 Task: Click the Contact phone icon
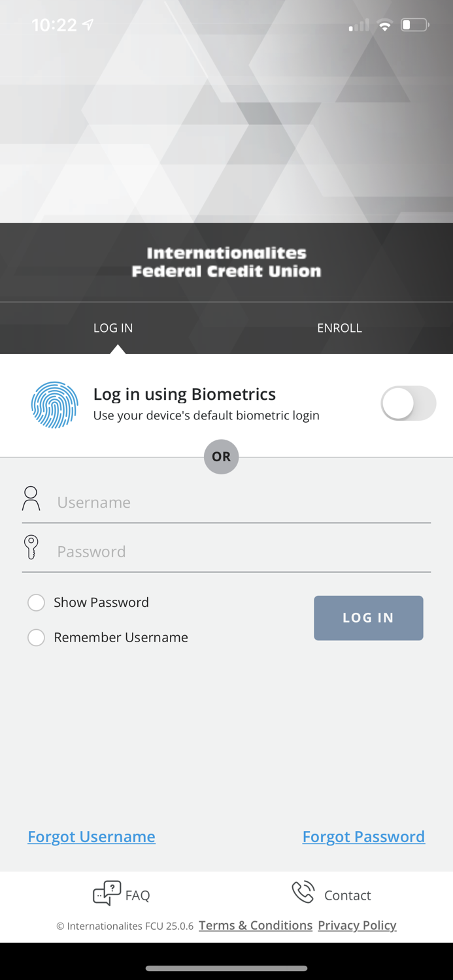click(x=303, y=892)
